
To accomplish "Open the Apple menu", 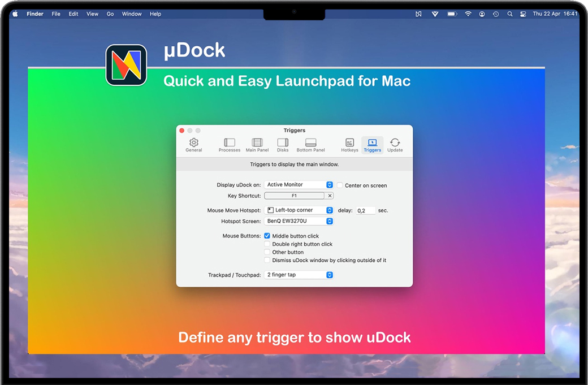I will click(x=15, y=14).
